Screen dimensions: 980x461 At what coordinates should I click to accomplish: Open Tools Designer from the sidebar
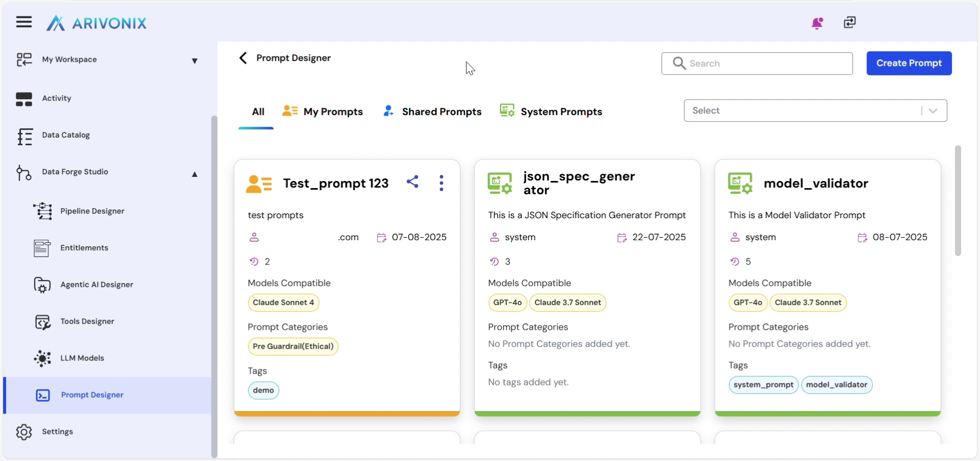click(87, 321)
